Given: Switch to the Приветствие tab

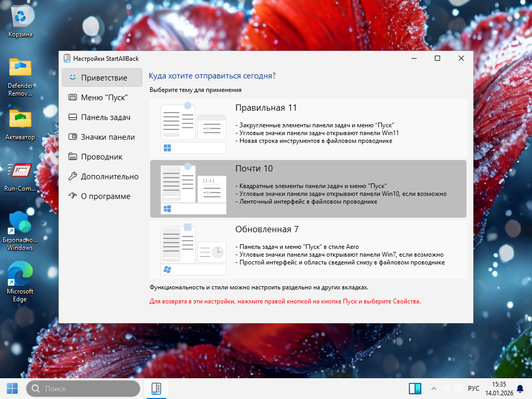Looking at the screenshot, I should tap(102, 77).
